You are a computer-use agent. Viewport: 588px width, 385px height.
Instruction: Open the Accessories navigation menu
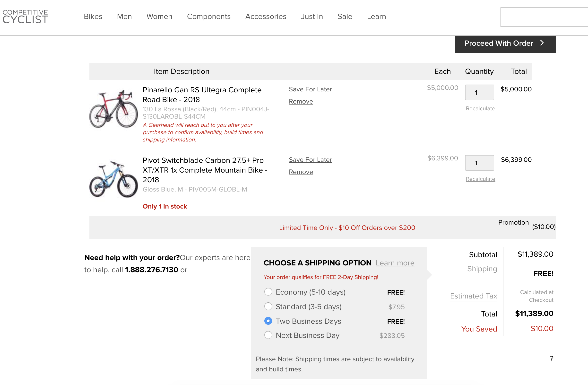[x=266, y=17]
